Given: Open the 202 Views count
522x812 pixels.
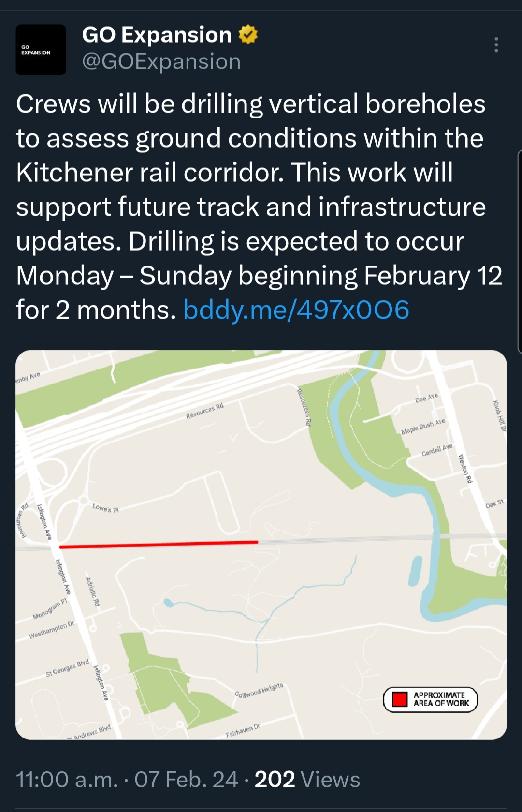Looking at the screenshot, I should [307, 780].
